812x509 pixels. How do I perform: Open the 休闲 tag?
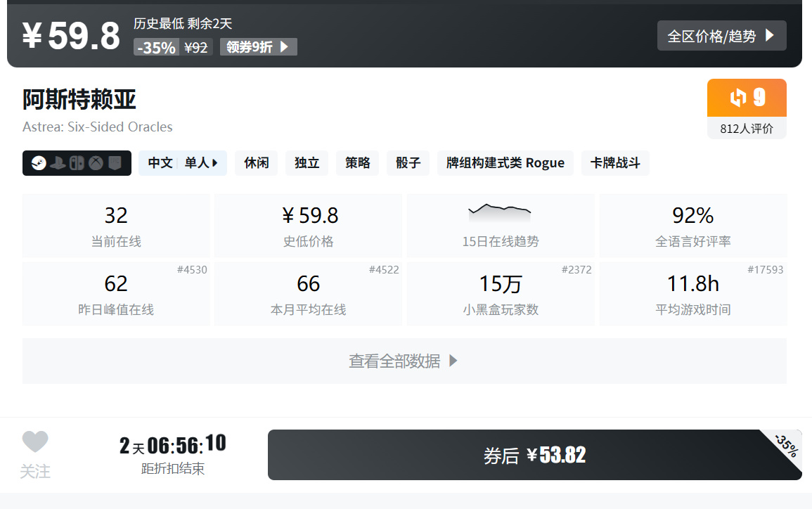257,163
